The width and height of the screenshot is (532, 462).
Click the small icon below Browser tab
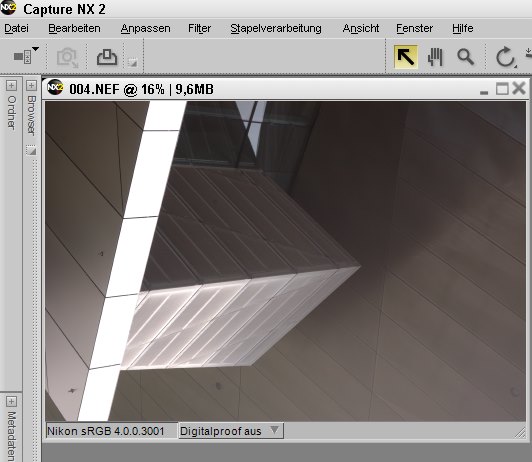[x=31, y=150]
